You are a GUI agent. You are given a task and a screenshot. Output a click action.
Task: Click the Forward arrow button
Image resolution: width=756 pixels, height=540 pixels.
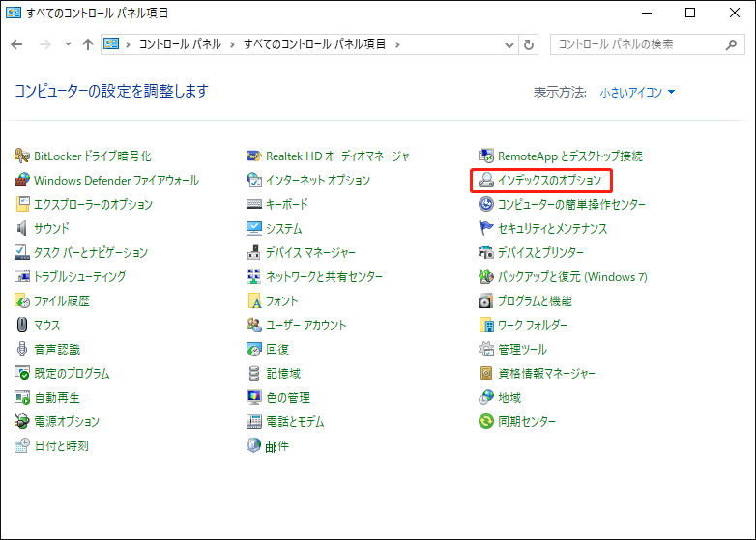click(44, 44)
